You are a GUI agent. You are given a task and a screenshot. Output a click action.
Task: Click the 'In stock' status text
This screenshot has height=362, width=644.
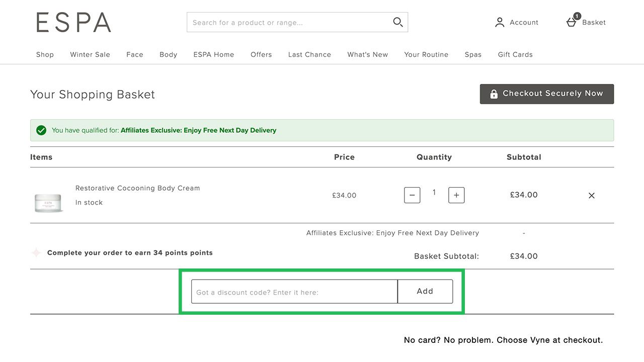[x=89, y=203]
